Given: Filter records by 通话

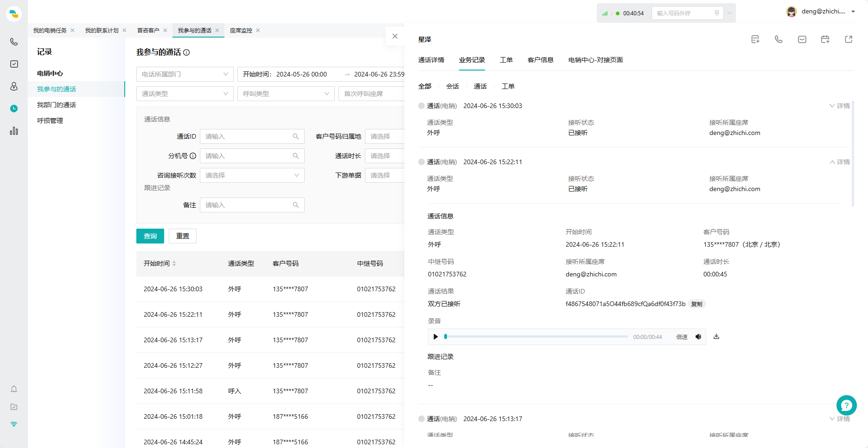Looking at the screenshot, I should tap(480, 86).
